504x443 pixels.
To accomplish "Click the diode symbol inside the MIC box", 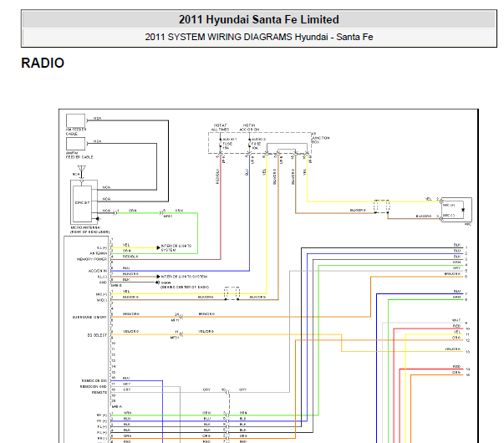I will (463, 210).
